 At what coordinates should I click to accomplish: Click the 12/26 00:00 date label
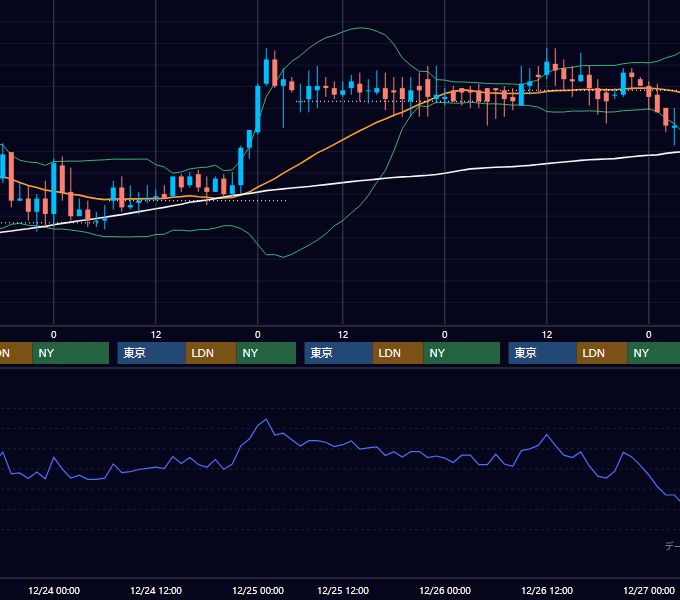445,590
